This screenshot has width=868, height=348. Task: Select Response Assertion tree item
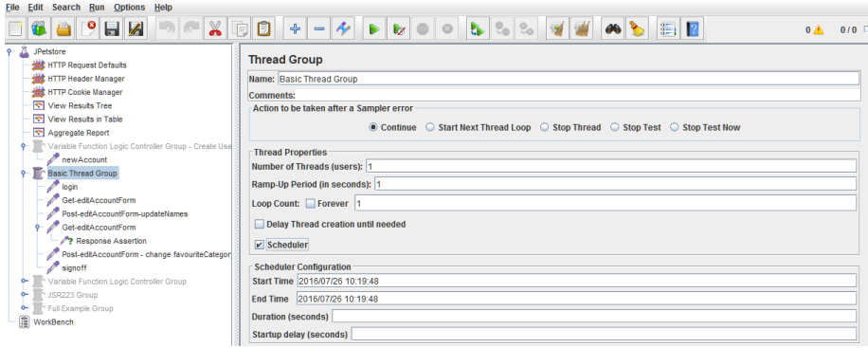(x=111, y=241)
